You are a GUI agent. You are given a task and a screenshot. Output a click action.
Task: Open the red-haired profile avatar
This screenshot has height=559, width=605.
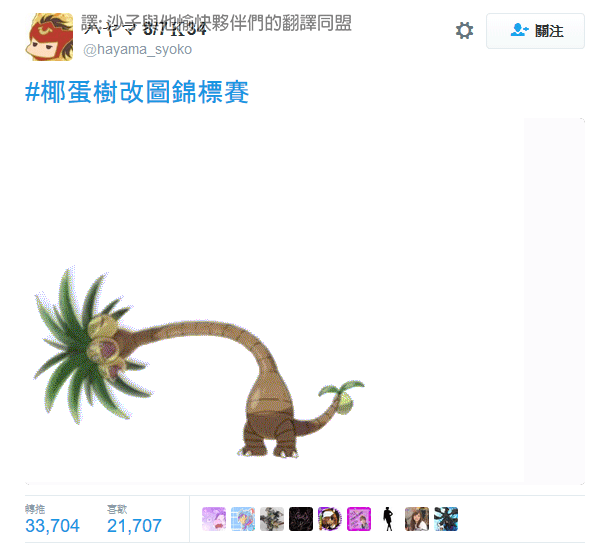tap(49, 37)
